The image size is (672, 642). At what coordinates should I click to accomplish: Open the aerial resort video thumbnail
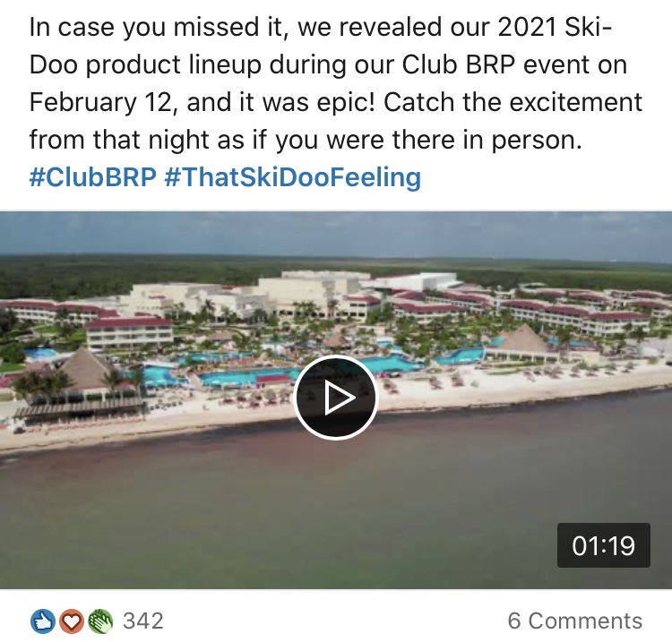click(x=336, y=400)
